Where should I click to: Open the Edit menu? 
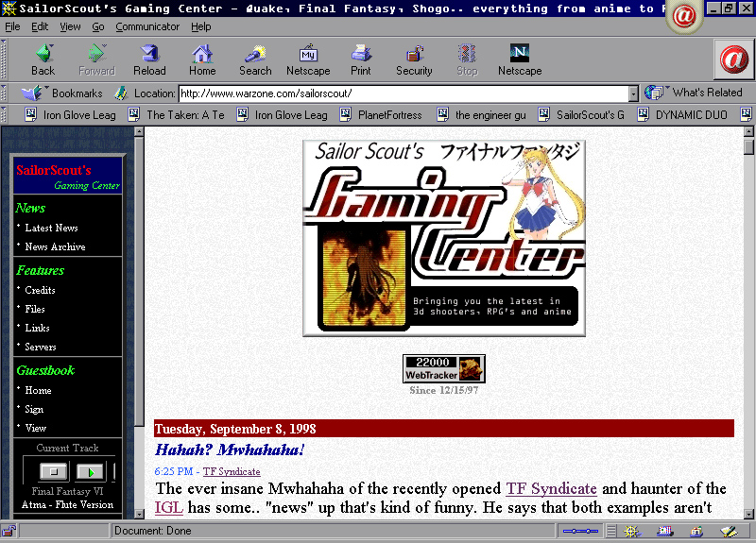pos(40,26)
